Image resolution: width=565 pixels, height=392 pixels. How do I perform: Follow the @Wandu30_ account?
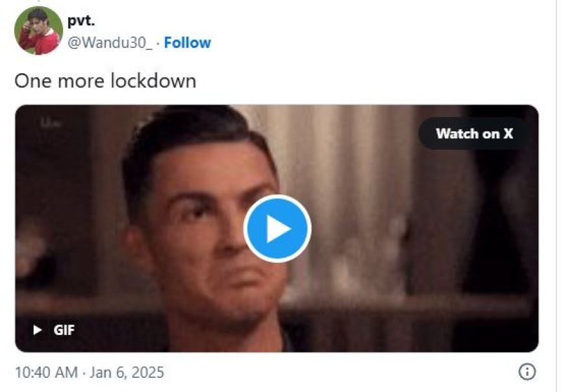pos(188,42)
